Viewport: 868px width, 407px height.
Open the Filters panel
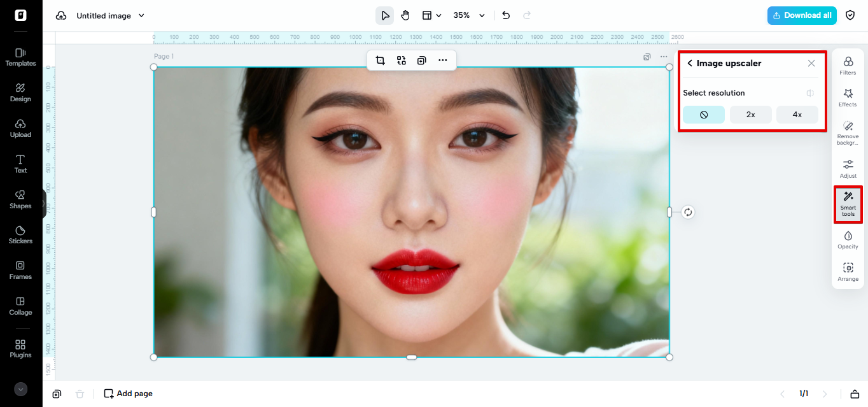(848, 65)
